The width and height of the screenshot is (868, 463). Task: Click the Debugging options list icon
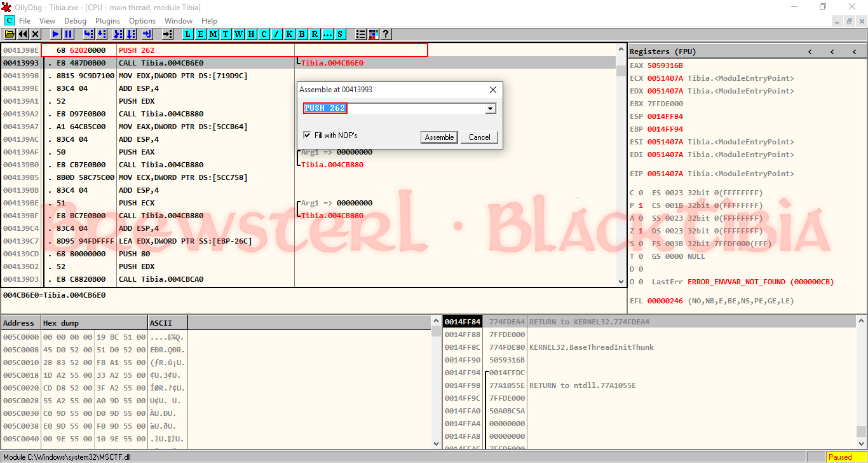361,34
